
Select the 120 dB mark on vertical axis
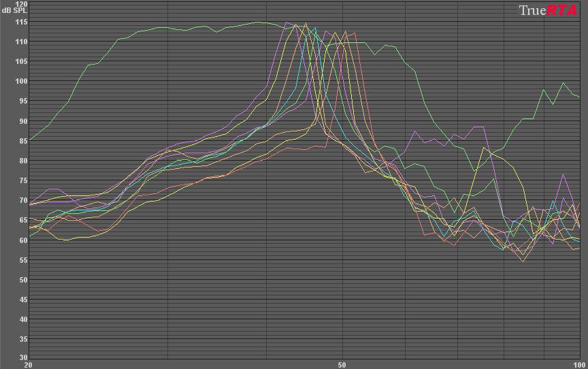tap(21, 3)
